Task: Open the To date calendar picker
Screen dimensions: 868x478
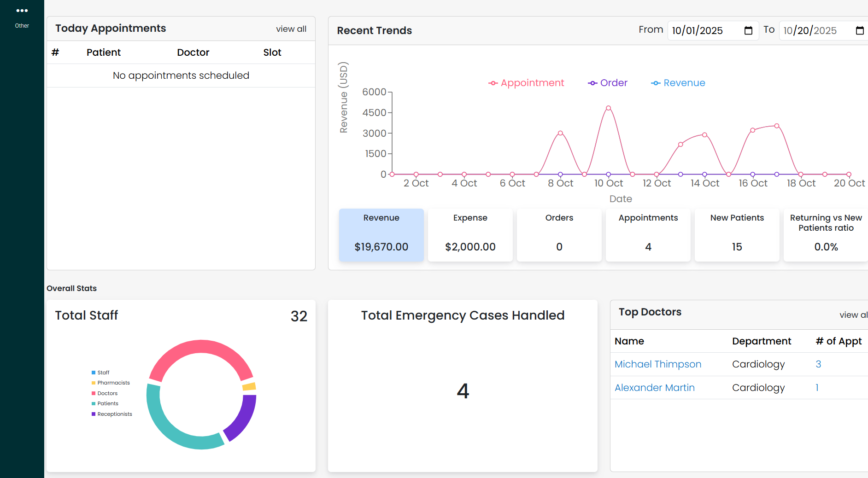Action: tap(860, 30)
